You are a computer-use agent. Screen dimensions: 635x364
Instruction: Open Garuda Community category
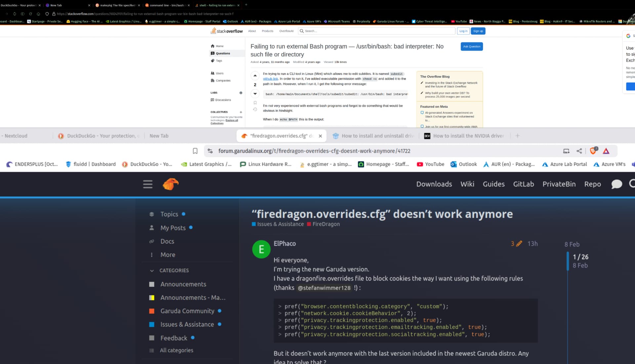[x=187, y=311]
